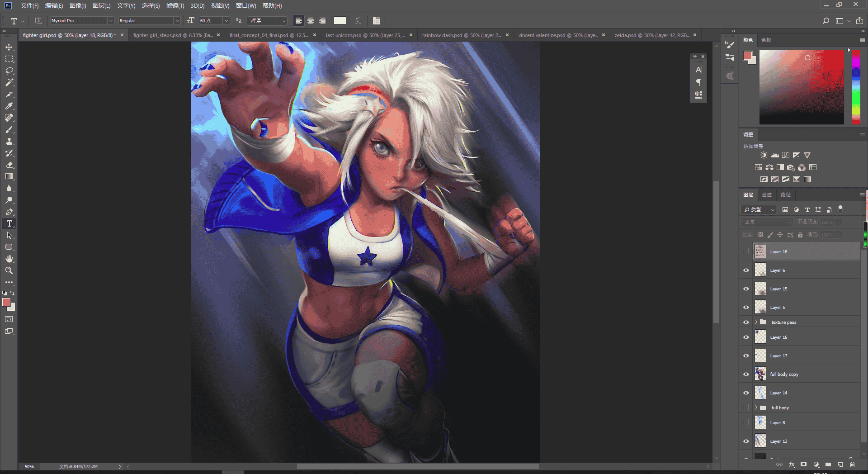
Task: Add layer style fx icon
Action: point(792,465)
